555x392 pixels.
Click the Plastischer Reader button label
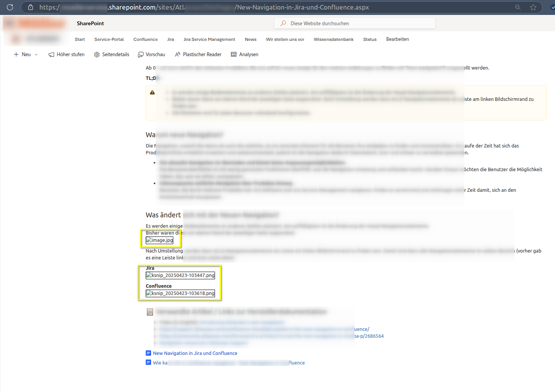202,55
